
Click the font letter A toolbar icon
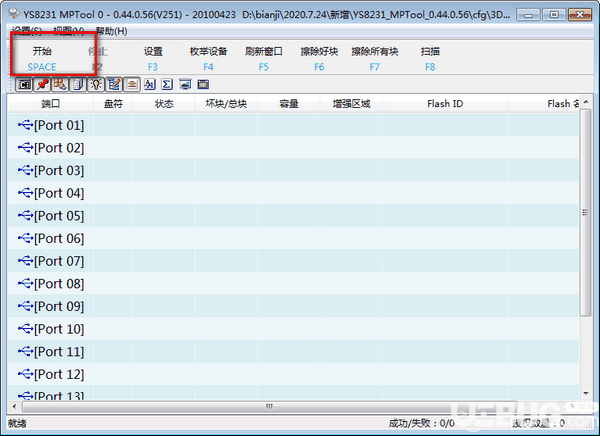click(x=150, y=84)
